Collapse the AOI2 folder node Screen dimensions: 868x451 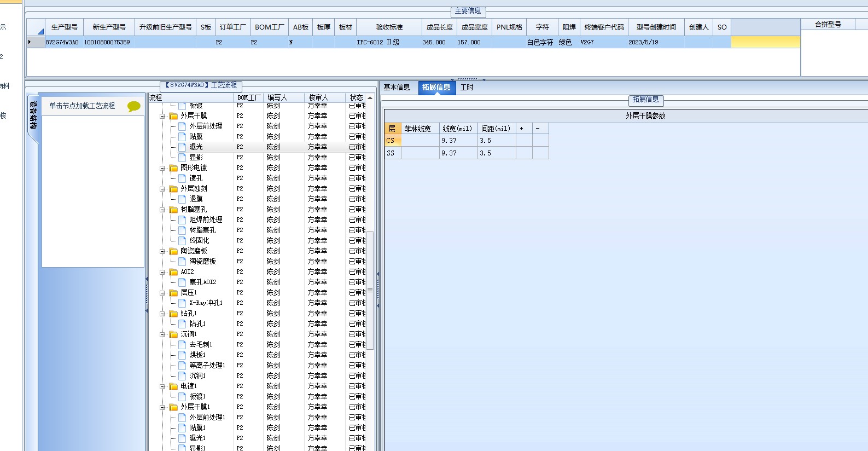pyautogui.click(x=162, y=272)
